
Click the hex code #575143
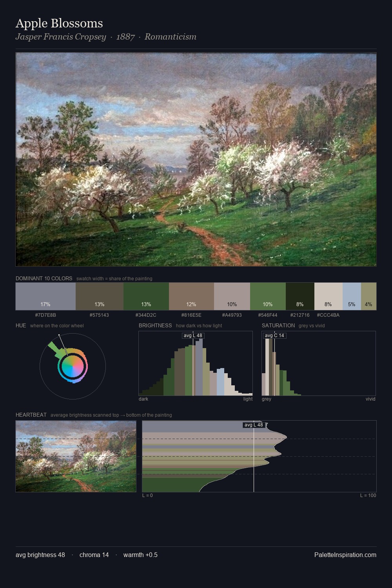100,315
